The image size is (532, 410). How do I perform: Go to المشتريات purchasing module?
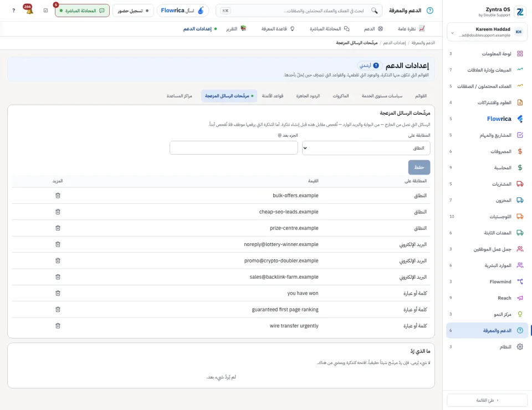pos(487,184)
